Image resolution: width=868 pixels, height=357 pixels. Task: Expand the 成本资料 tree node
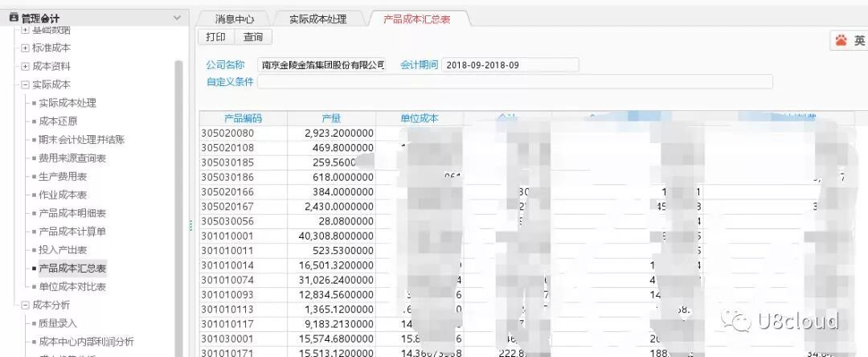click(x=25, y=67)
